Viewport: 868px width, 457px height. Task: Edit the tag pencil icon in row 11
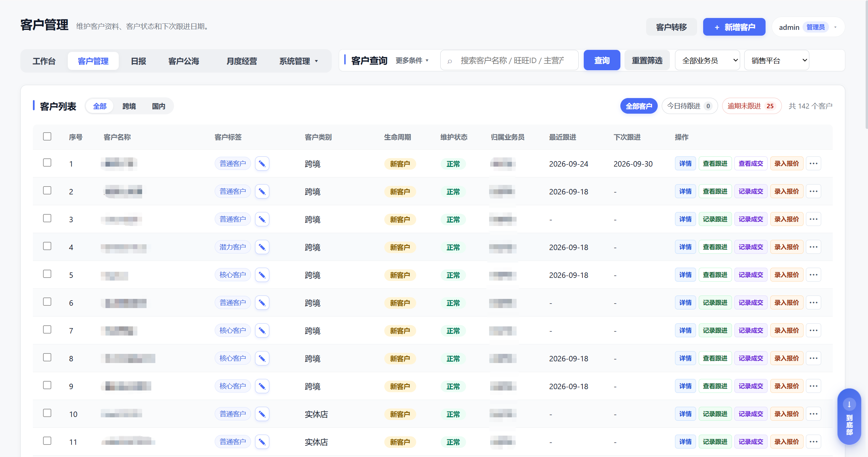click(262, 442)
